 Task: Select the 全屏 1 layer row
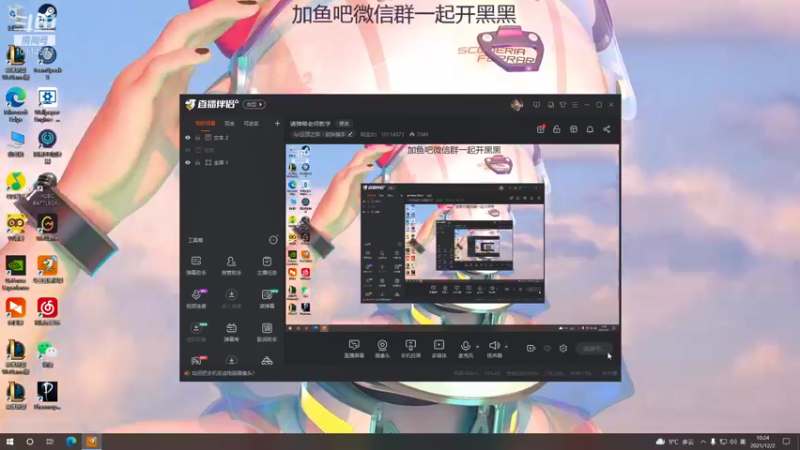tap(232, 162)
